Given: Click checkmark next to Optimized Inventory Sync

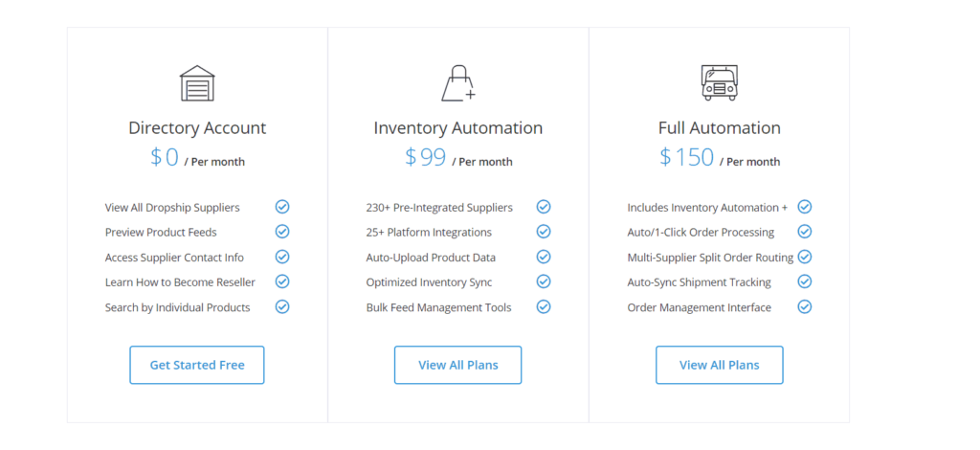Looking at the screenshot, I should tap(544, 281).
